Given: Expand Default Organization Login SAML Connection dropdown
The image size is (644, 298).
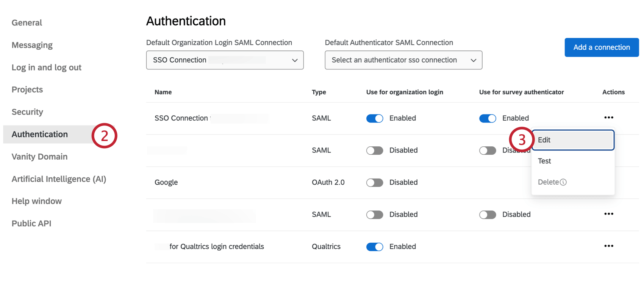Looking at the screenshot, I should point(225,60).
